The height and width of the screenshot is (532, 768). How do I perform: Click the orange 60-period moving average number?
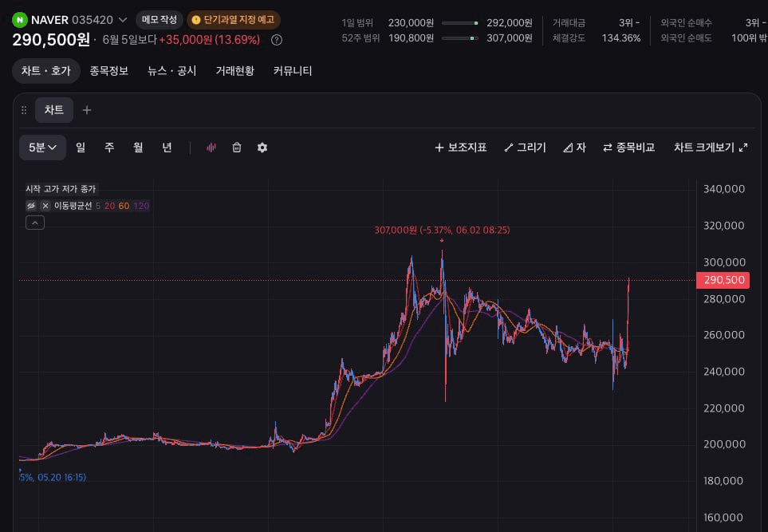pyautogui.click(x=124, y=206)
